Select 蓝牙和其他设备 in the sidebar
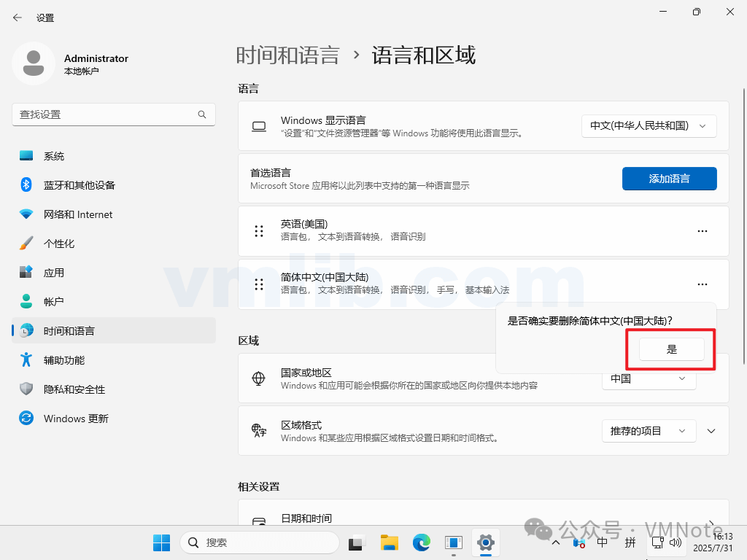This screenshot has height=560, width=747. point(77,184)
